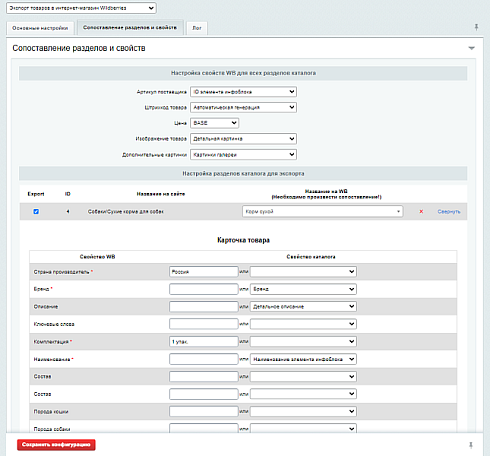The width and height of the screenshot is (490, 456).
Task: Remove section mapping with red X icon
Action: coord(421,211)
